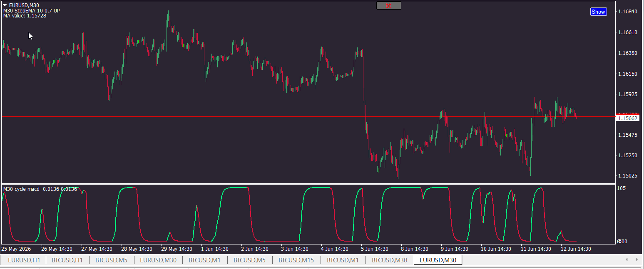Expand the EURUSD,M30 chart title triangle
644x269 pixels.
(x=5, y=5)
